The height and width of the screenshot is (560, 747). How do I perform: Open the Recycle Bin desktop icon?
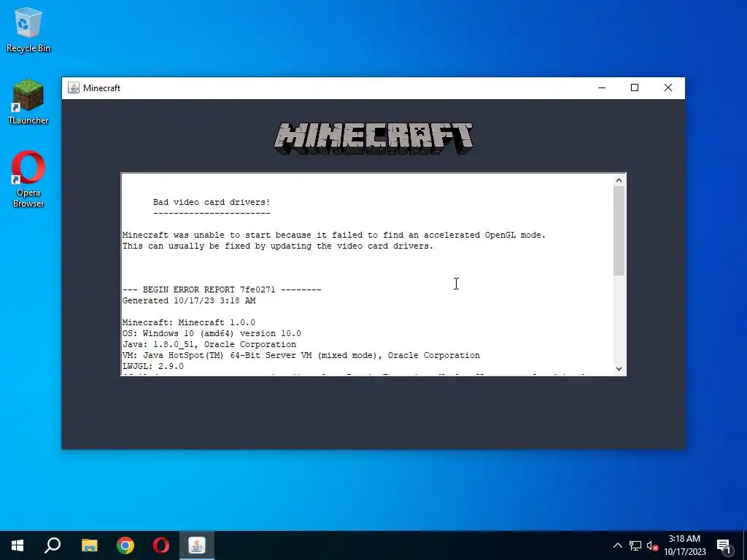pos(28,29)
